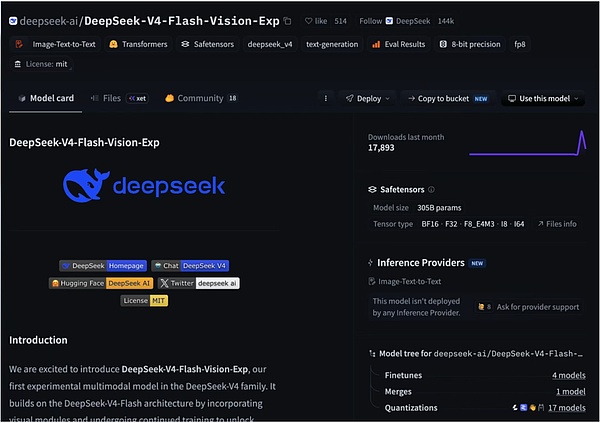Image resolution: width=600 pixels, height=423 pixels.
Task: Switch to the Model card tab
Action: pos(46,98)
